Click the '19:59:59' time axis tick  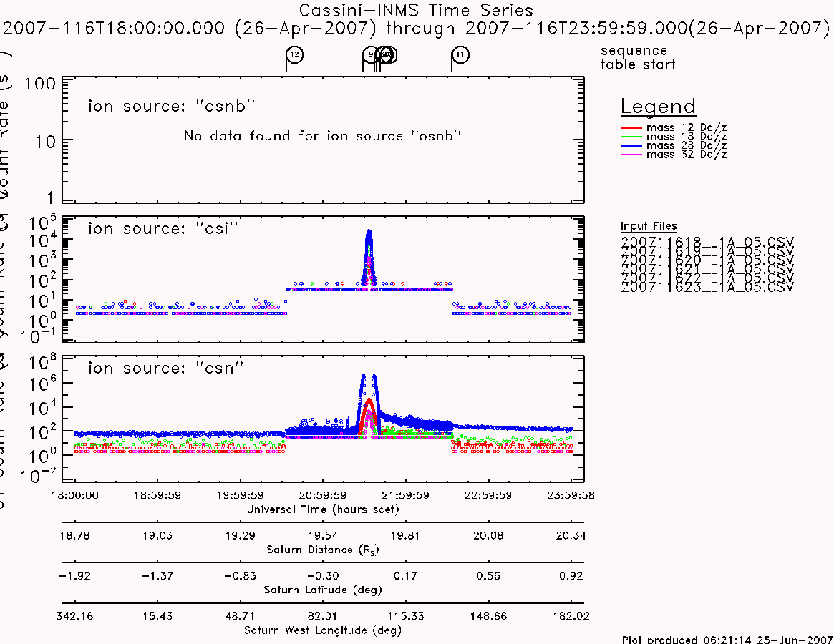(x=240, y=495)
